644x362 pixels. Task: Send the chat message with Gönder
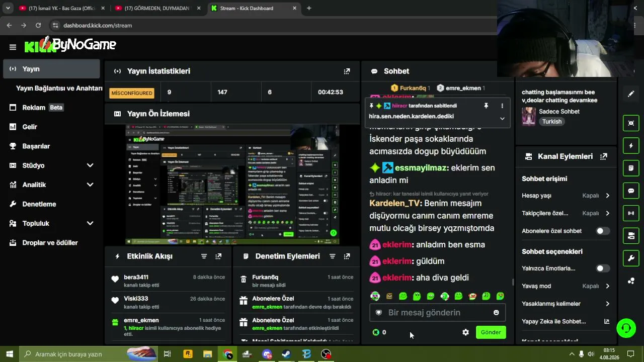click(491, 332)
